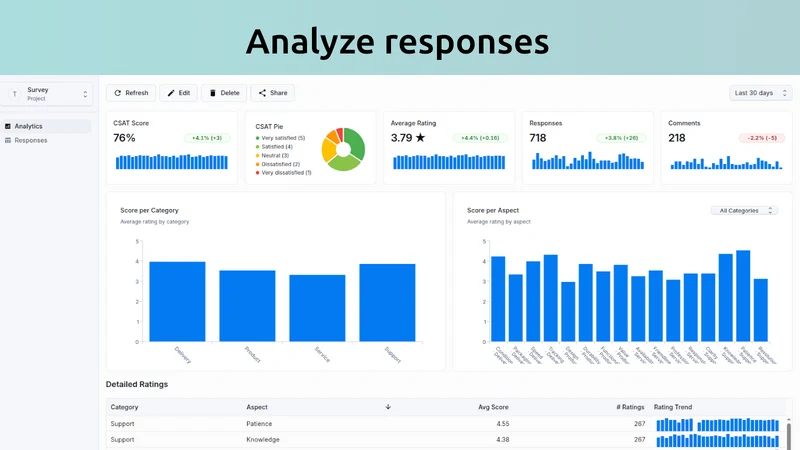The image size is (800, 450).
Task: Click the Product bar in Score per Category
Action: (x=247, y=306)
